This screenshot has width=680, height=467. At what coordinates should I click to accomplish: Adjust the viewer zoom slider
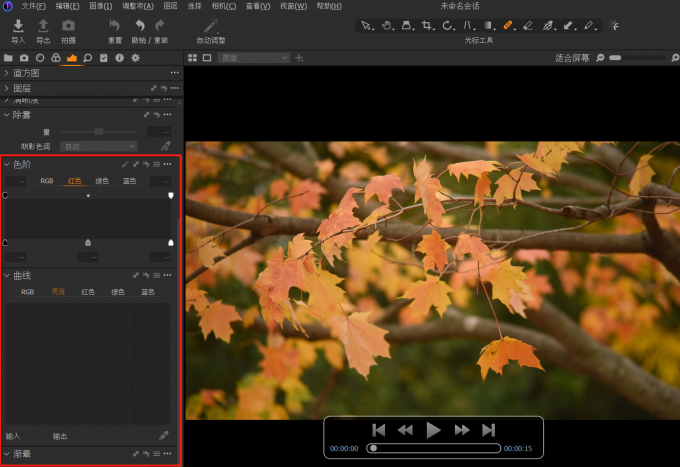click(638, 58)
